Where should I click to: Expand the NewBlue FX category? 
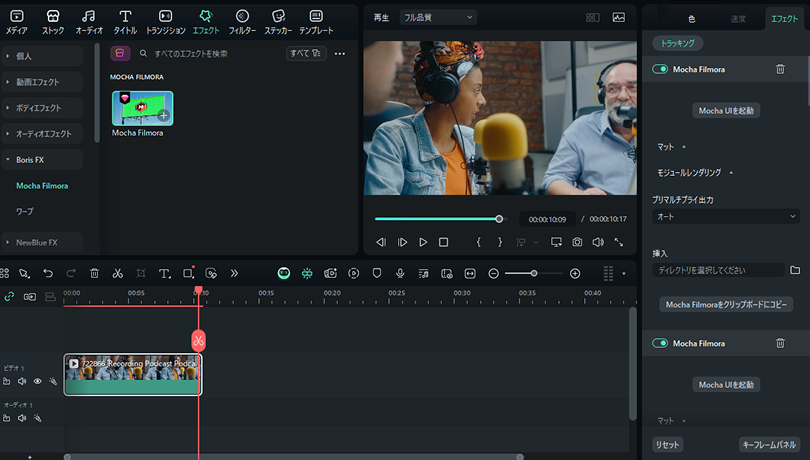pos(42,242)
